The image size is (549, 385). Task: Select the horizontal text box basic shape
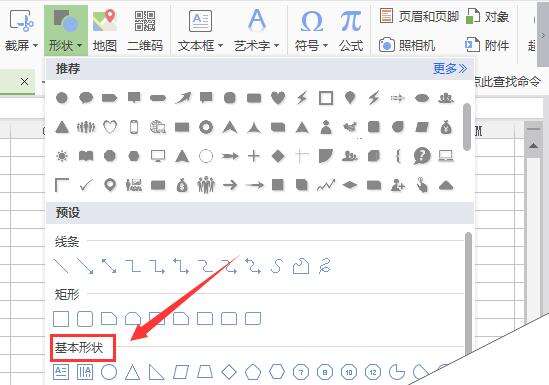click(61, 372)
